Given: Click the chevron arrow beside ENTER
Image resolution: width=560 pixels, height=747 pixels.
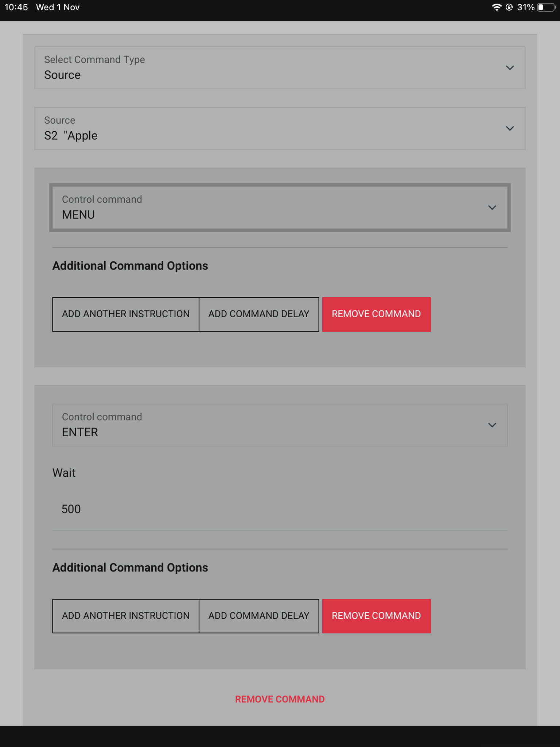Looking at the screenshot, I should [492, 425].
